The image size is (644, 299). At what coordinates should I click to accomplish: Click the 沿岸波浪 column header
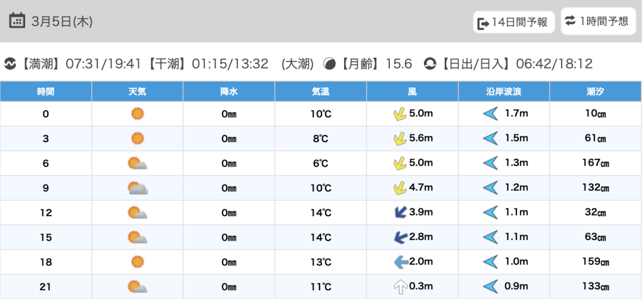point(504,92)
